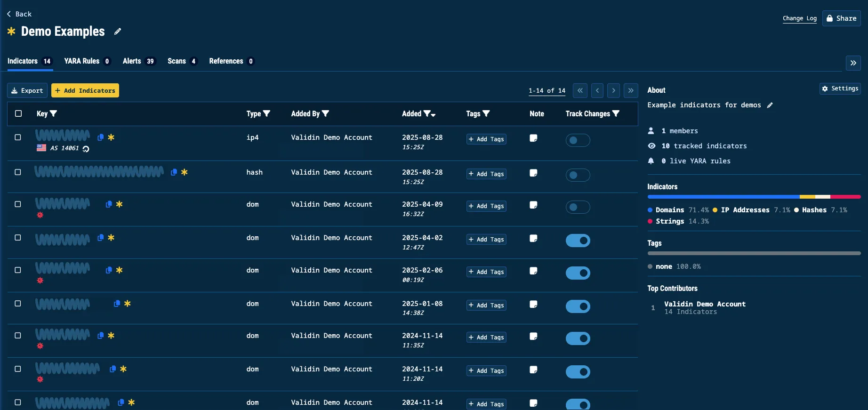Go to the first page of indicators

580,90
